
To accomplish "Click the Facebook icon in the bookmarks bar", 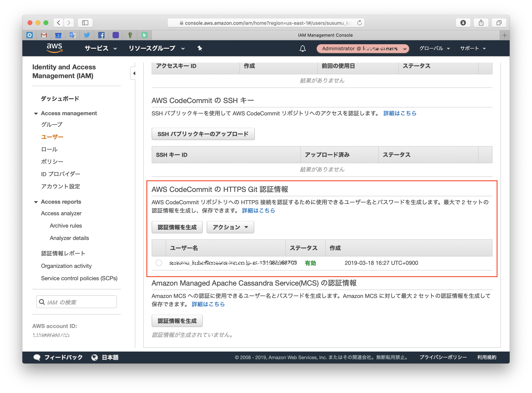I will (x=101, y=35).
